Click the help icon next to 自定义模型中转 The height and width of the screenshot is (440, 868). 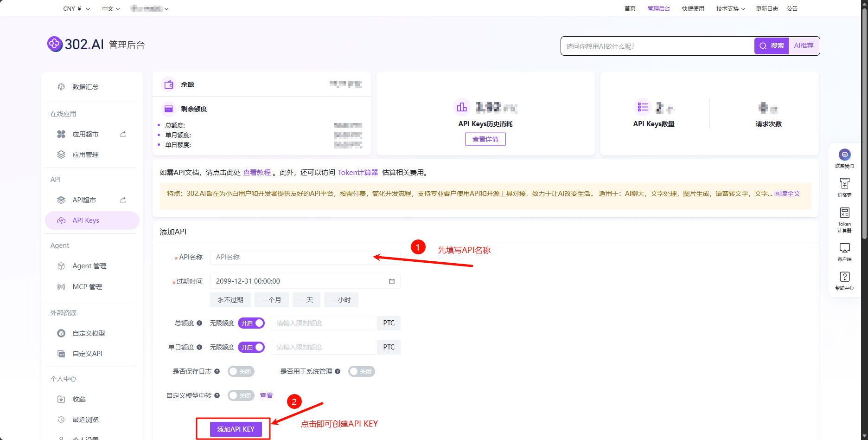click(217, 395)
